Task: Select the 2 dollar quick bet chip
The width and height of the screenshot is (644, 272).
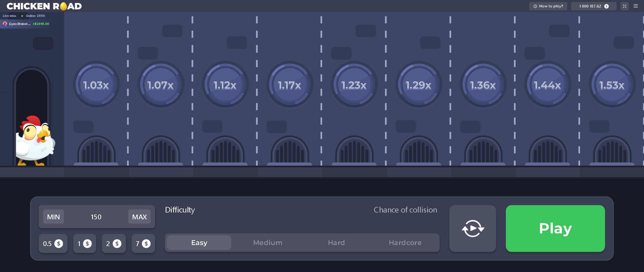Action: click(x=114, y=244)
